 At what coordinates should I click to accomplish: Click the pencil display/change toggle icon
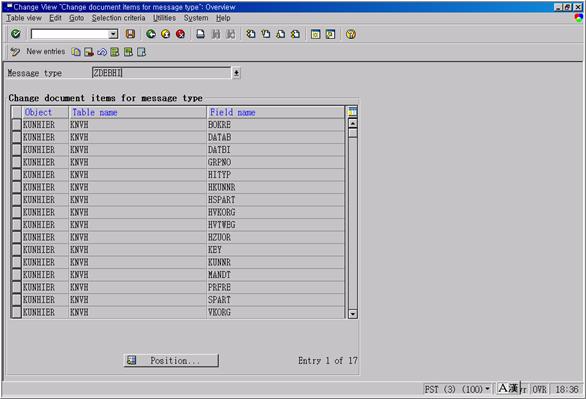pyautogui.click(x=15, y=52)
